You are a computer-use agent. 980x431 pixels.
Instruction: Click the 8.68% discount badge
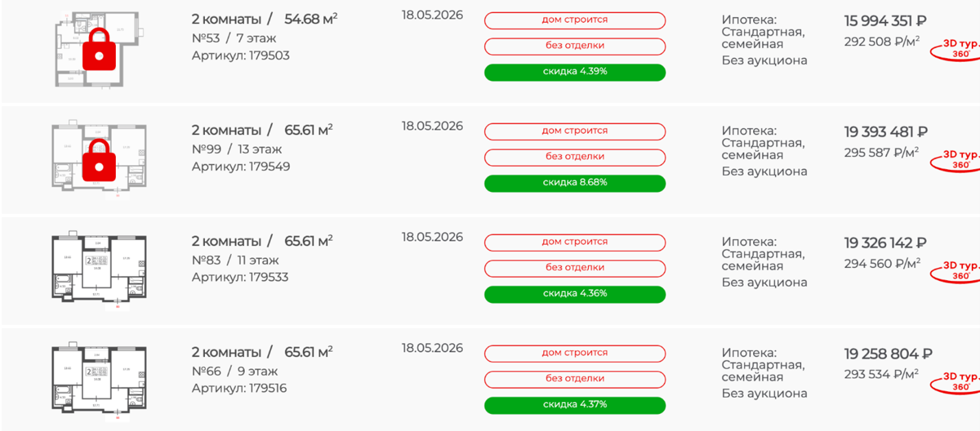click(575, 183)
